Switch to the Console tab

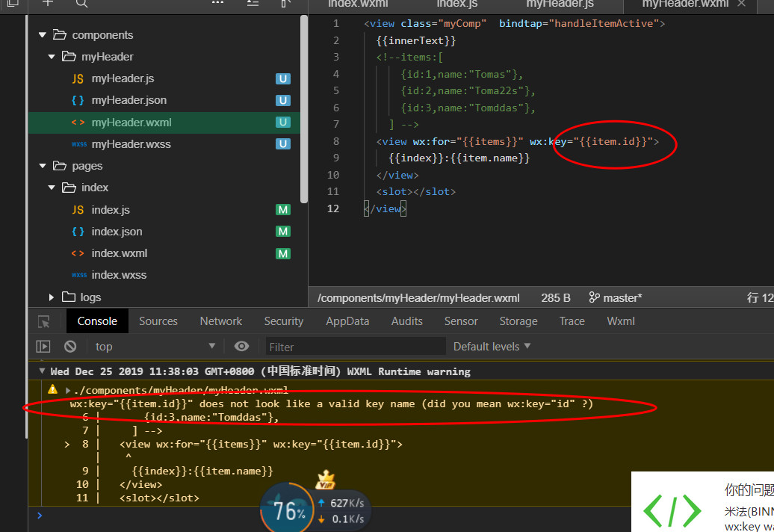coord(97,321)
